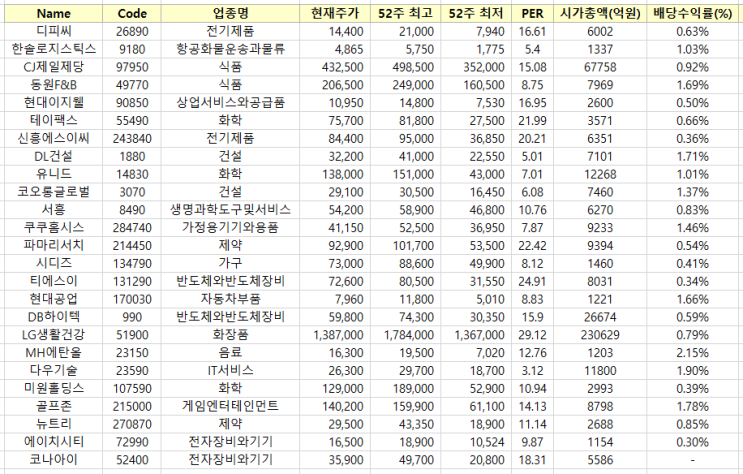Screen dimensions: 743x474
Task: Select the 52-week low 10,524
Action: coord(476,442)
